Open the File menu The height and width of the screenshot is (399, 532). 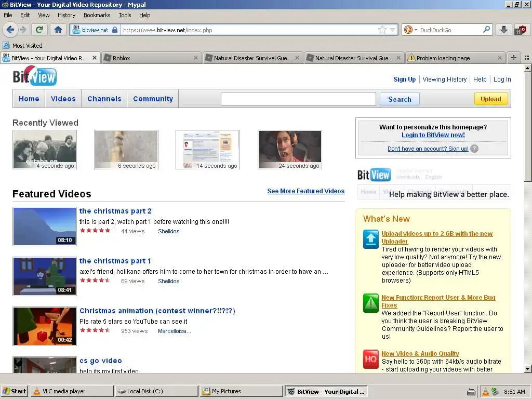click(x=8, y=15)
